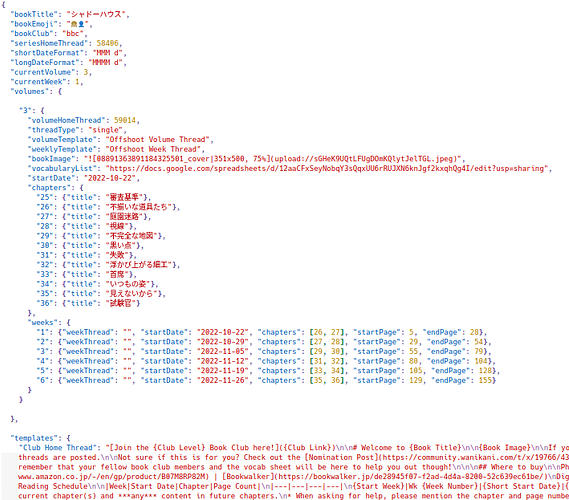Click the "seriesHomeThread" key

(49, 43)
